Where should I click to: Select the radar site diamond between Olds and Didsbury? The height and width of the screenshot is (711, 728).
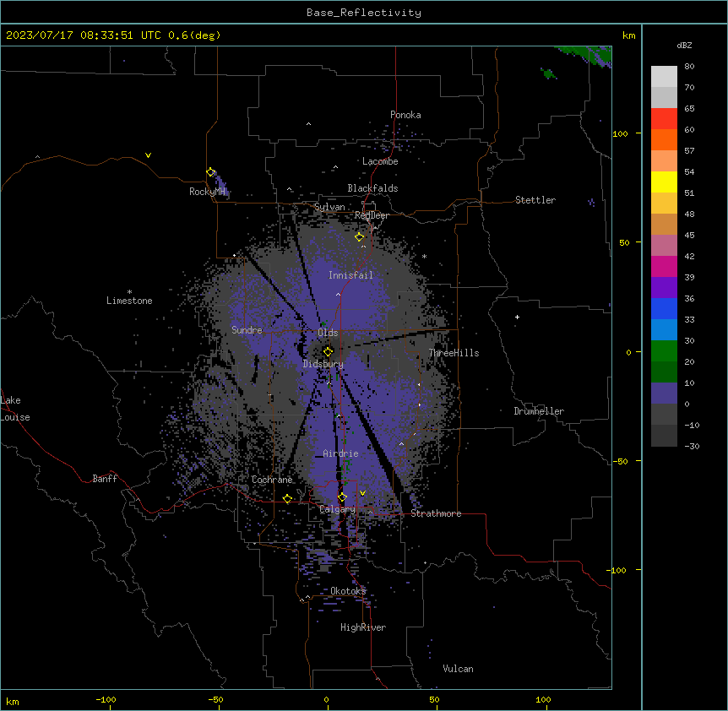click(329, 351)
